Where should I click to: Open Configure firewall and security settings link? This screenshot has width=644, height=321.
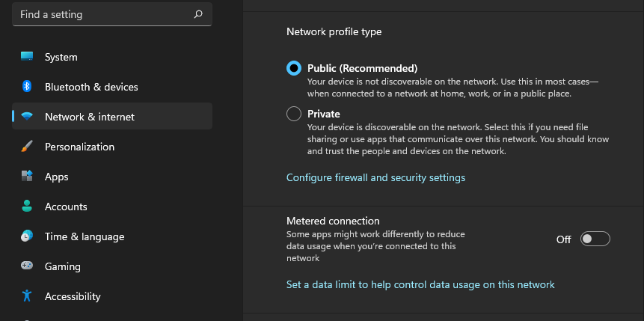375,177
